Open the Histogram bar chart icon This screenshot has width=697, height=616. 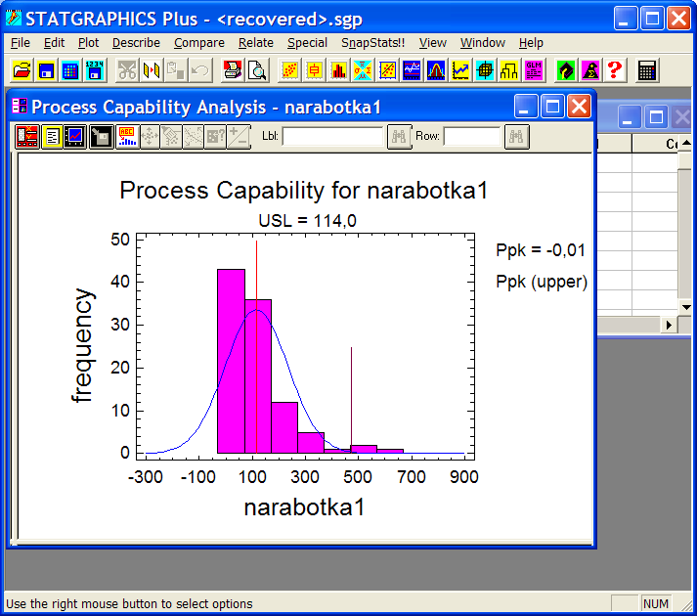pyautogui.click(x=338, y=70)
